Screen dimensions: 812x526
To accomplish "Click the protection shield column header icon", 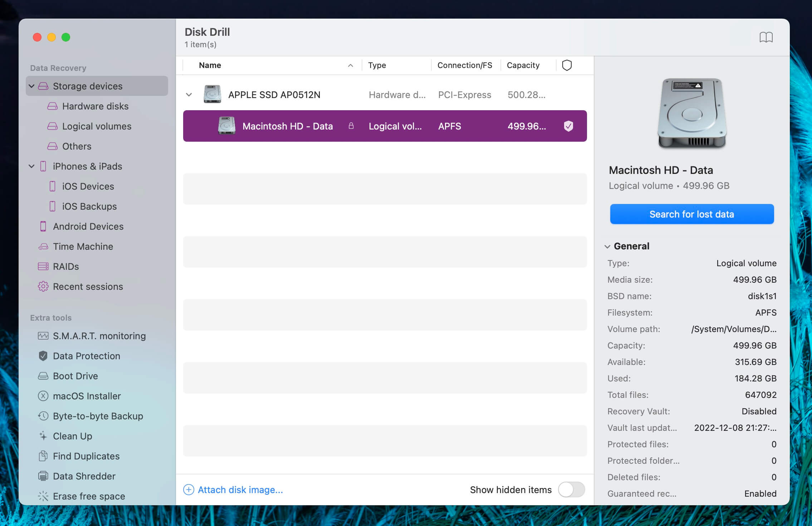I will (x=567, y=65).
